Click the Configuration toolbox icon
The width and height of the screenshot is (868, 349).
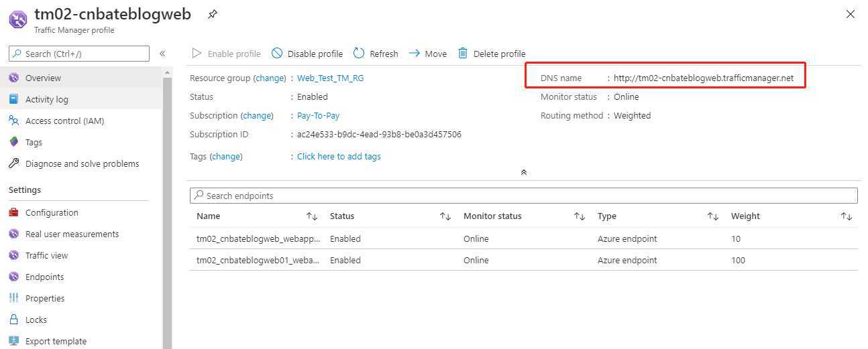[13, 212]
